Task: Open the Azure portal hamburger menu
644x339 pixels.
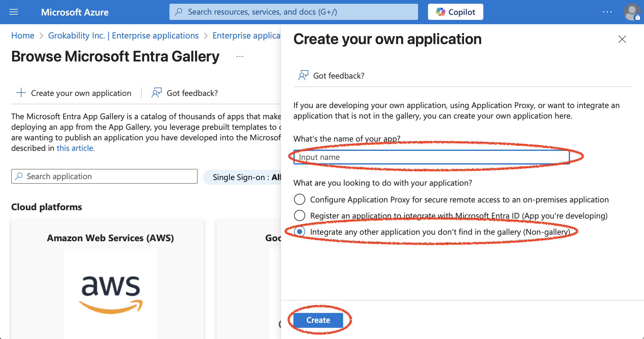Action: click(x=14, y=12)
